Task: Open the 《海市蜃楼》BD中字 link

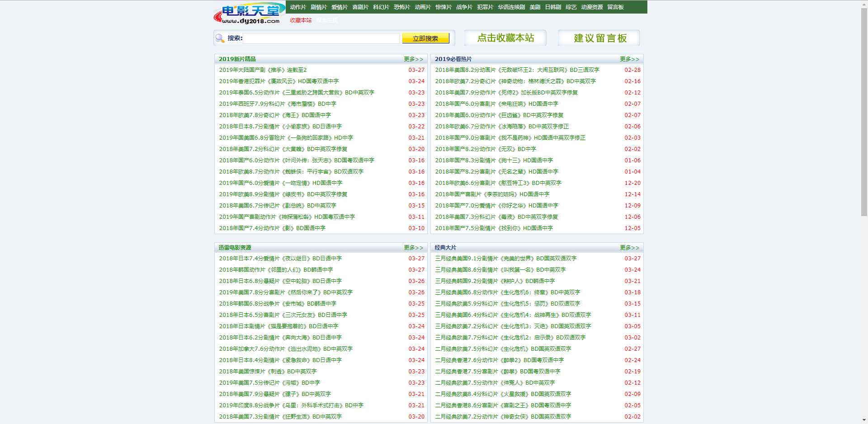Action: [278, 104]
